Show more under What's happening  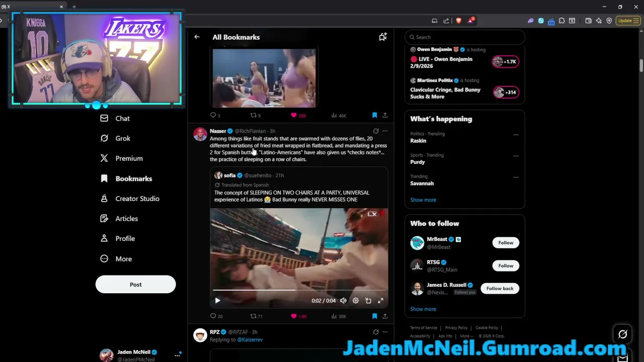click(x=423, y=200)
